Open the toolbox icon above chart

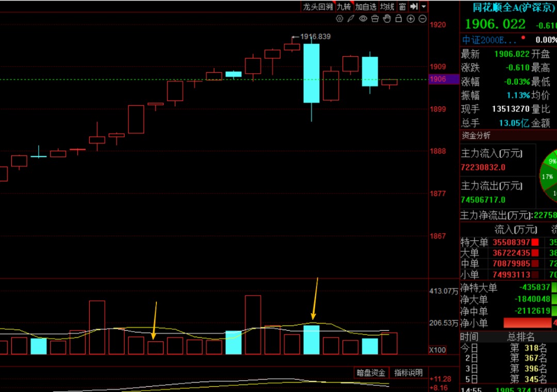[x=375, y=19]
